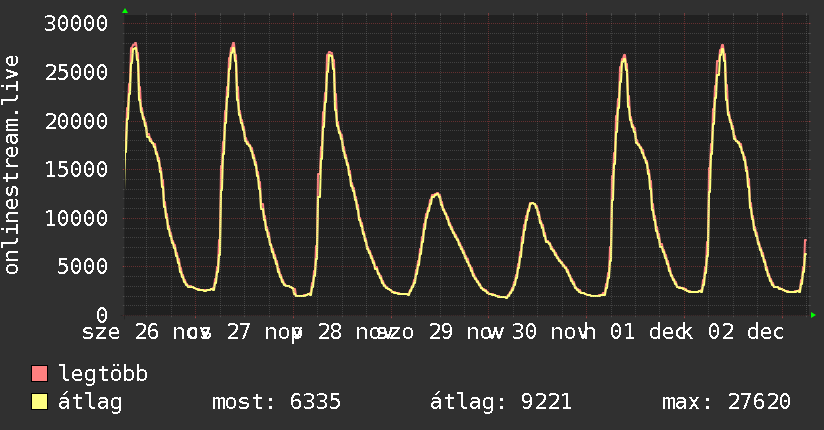Click the green arrow atop y-axis

pos(125,11)
